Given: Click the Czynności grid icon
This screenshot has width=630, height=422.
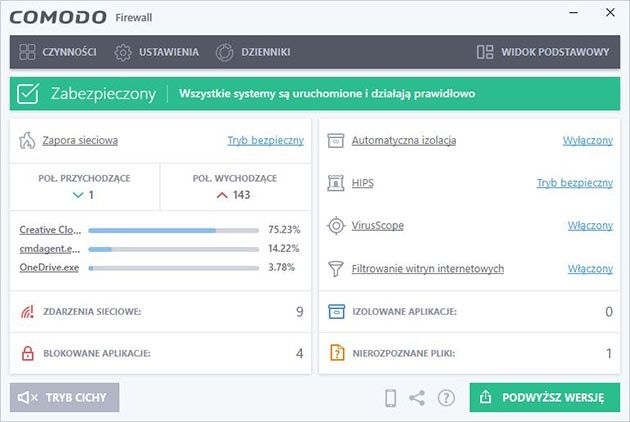Looking at the screenshot, I should coord(27,52).
